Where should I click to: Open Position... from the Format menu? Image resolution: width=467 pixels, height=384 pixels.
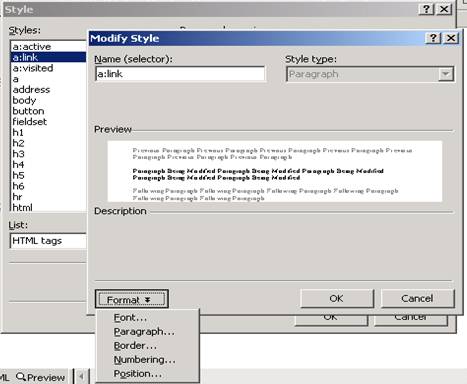138,374
